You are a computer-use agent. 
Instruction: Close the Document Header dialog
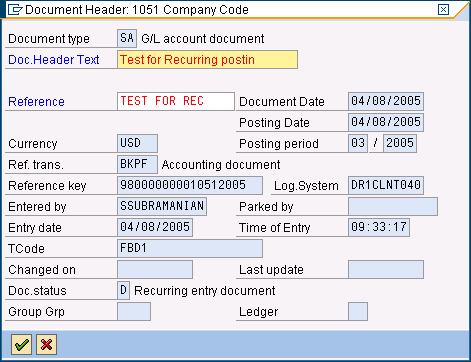443,9
